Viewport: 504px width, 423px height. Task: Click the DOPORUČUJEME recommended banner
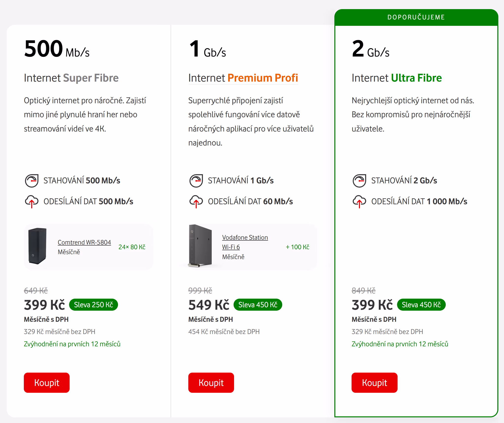tap(416, 17)
